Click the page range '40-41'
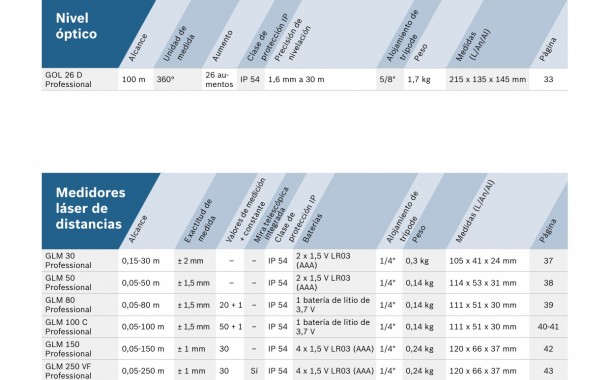Image resolution: width=610 pixels, height=380 pixels. coord(548,327)
